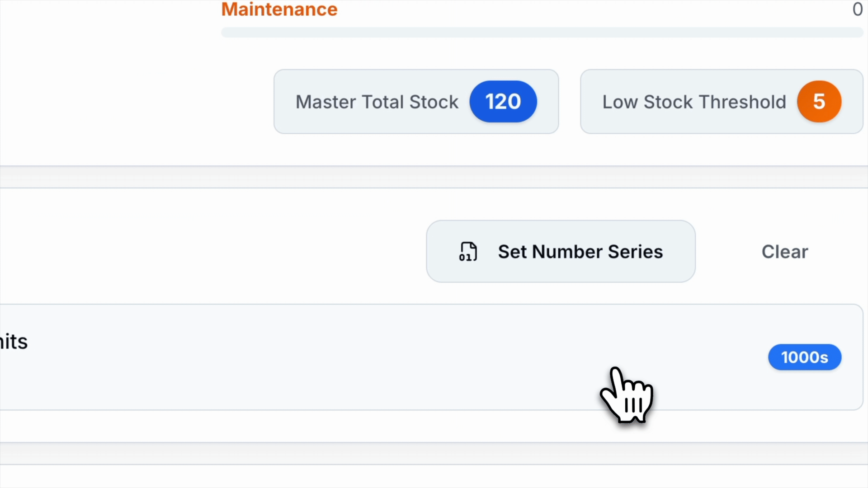Select the orange Maintenance status label

pyautogui.click(x=279, y=9)
